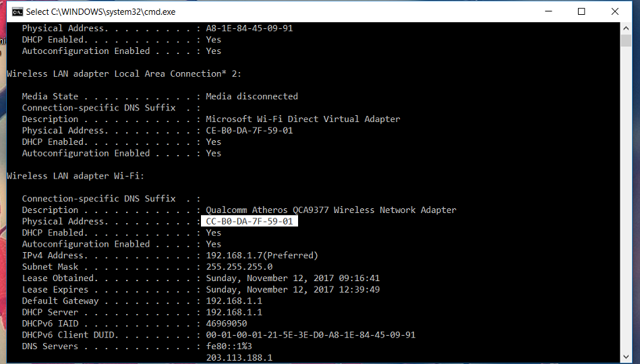640x364 pixels.
Task: Close the cmd.exe window
Action: point(615,11)
